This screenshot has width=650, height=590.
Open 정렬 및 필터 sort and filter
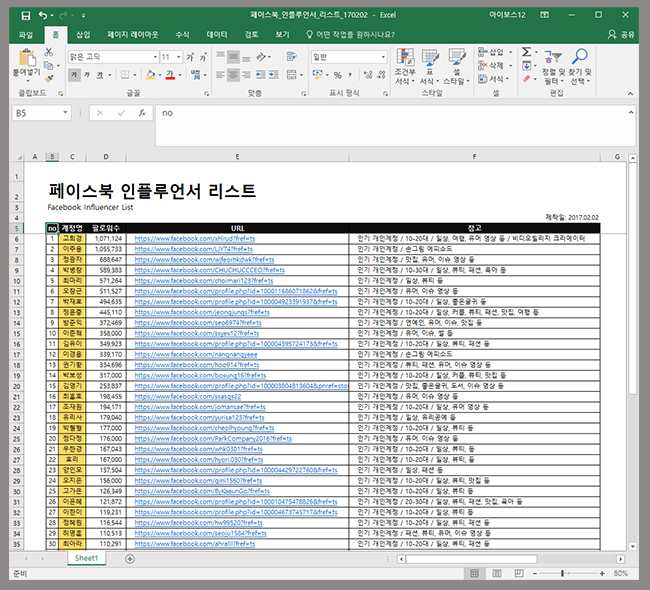[553, 66]
